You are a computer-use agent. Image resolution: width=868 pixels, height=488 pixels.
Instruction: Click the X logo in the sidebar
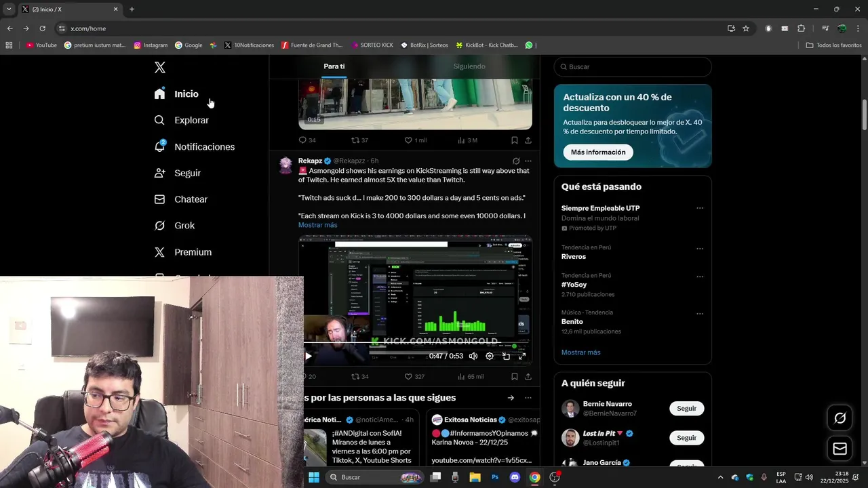pyautogui.click(x=159, y=67)
